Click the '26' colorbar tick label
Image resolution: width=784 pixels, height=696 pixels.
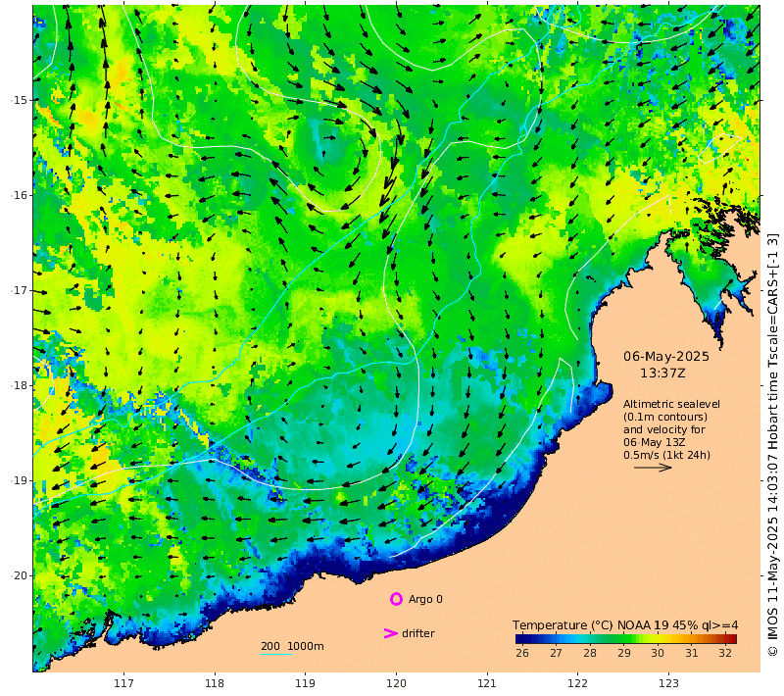click(x=522, y=653)
